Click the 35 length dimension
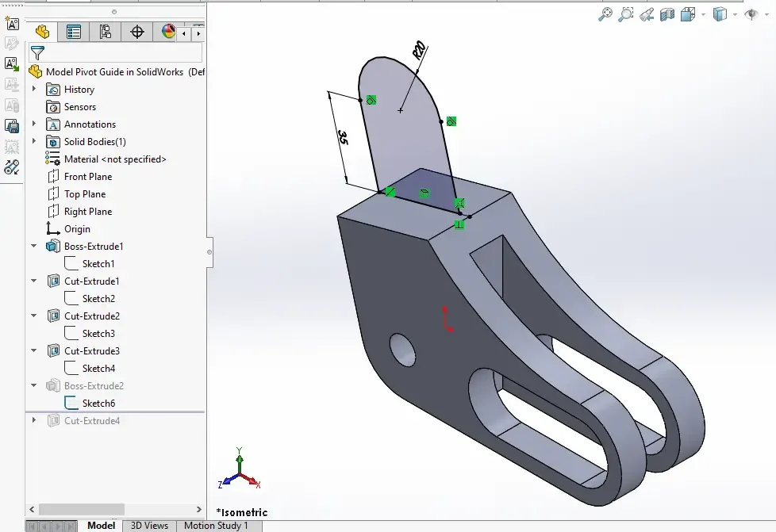The image size is (776, 532). pyautogui.click(x=343, y=137)
